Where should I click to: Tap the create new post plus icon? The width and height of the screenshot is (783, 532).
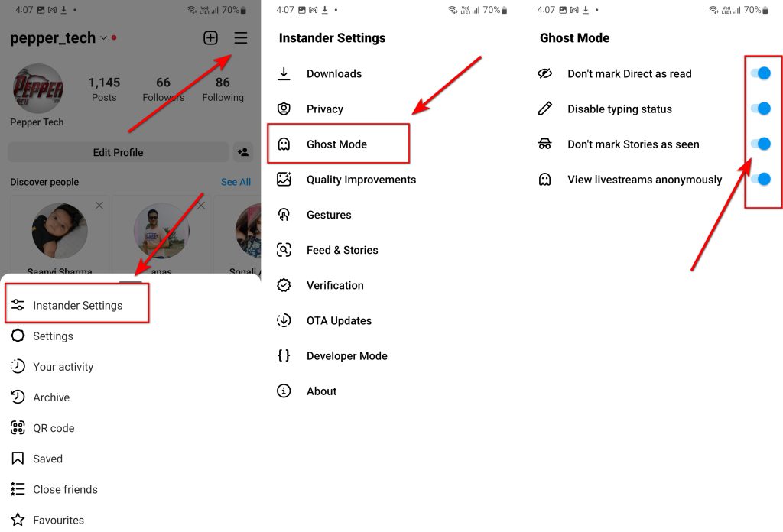point(211,38)
